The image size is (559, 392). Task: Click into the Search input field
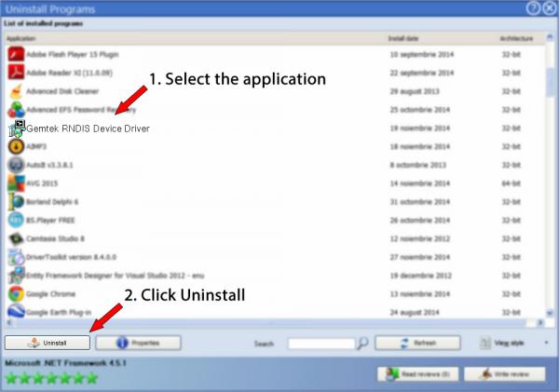pyautogui.click(x=321, y=344)
